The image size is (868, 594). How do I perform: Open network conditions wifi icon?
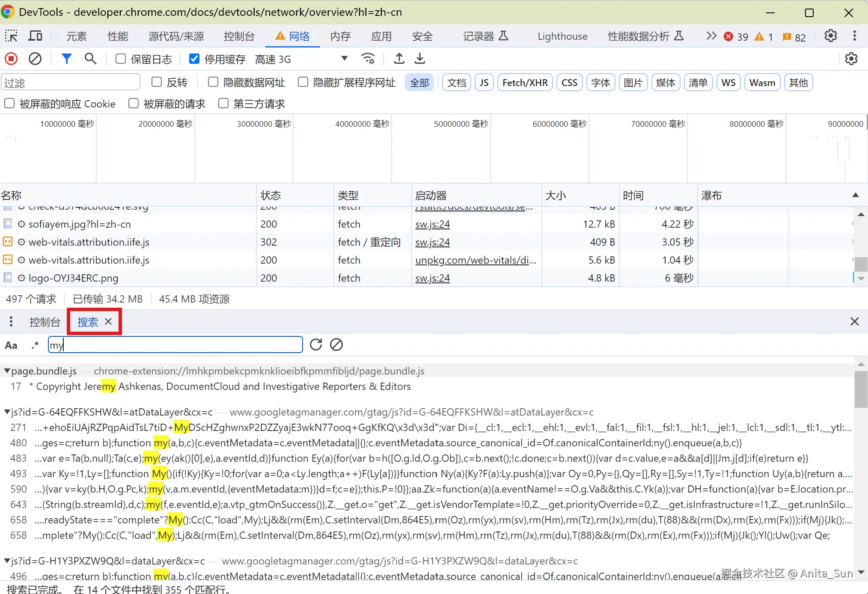pyautogui.click(x=368, y=59)
